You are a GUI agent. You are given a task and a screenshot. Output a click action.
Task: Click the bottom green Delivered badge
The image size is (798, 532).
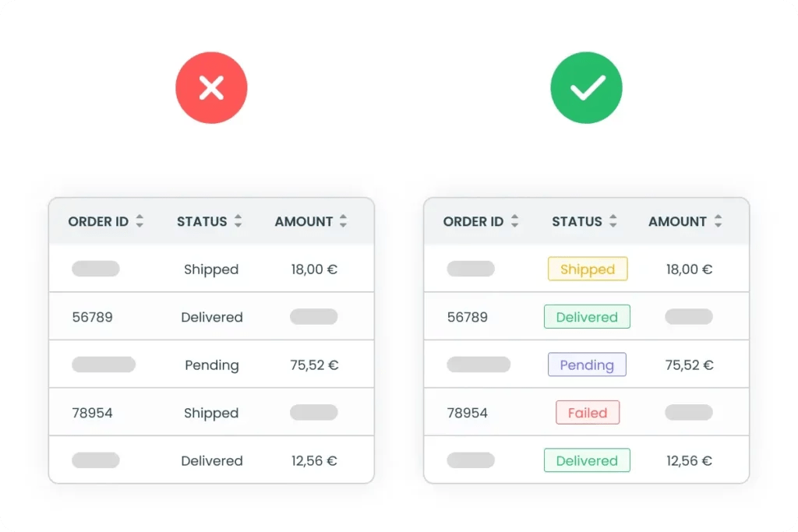587,460
